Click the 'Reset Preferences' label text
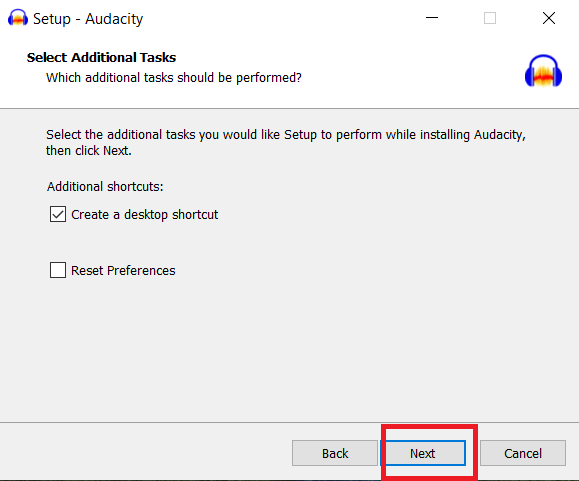579x481 pixels. (x=123, y=271)
